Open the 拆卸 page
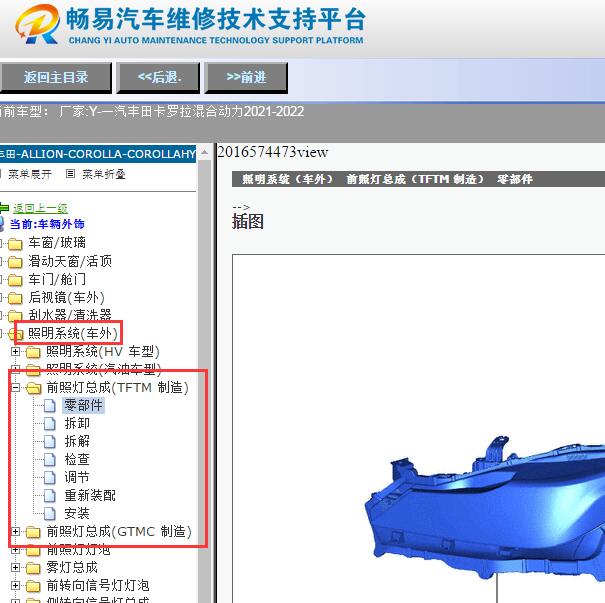 pos(77,424)
